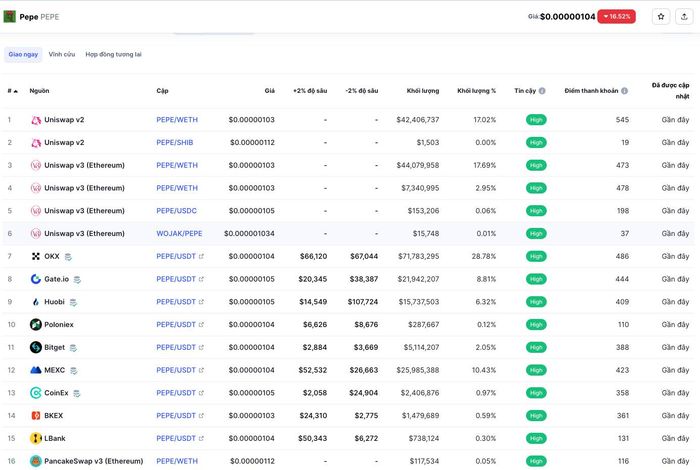
Task: Click the liquidity score 545
Action: click(622, 120)
